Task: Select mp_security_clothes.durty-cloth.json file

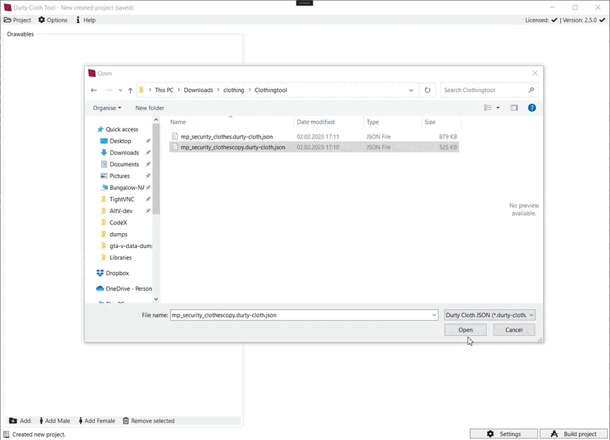Action: pos(226,137)
